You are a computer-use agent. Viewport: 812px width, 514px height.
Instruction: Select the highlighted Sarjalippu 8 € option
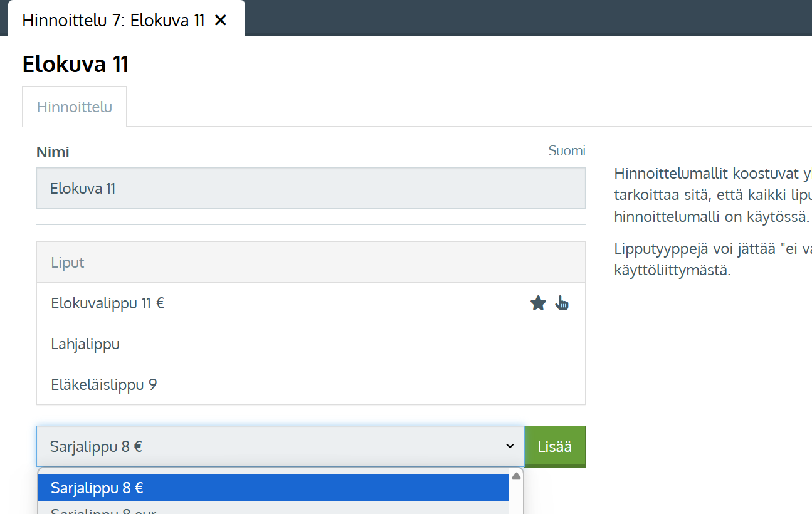[273, 488]
